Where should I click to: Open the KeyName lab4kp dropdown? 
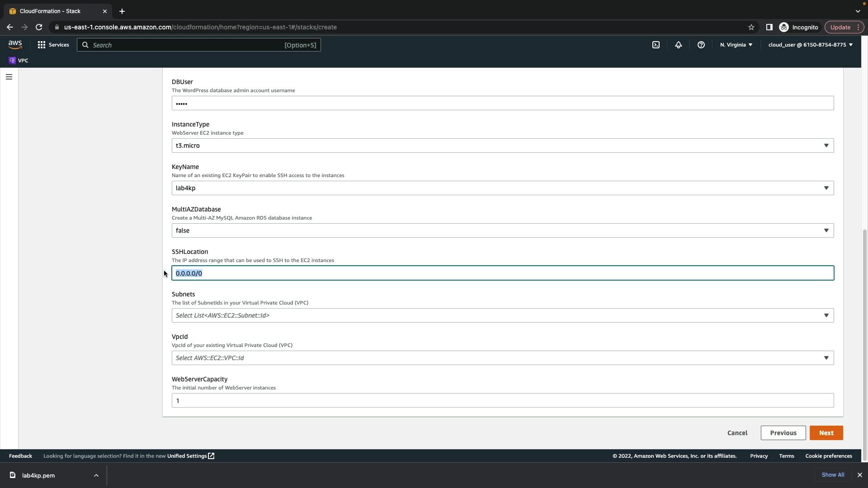(502, 188)
